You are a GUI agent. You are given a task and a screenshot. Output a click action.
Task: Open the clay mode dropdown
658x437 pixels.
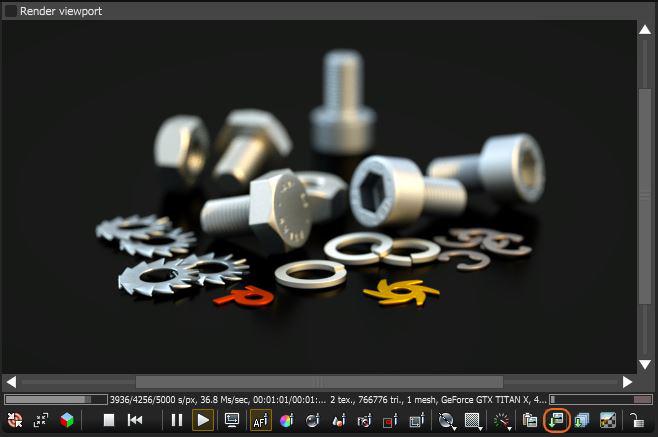coord(447,421)
